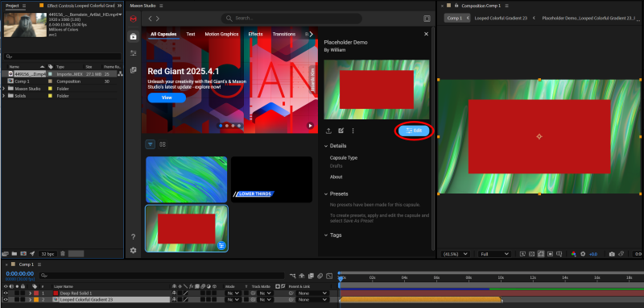The height and width of the screenshot is (308, 644).
Task: Click the upload/share capsule icon
Action: (328, 131)
